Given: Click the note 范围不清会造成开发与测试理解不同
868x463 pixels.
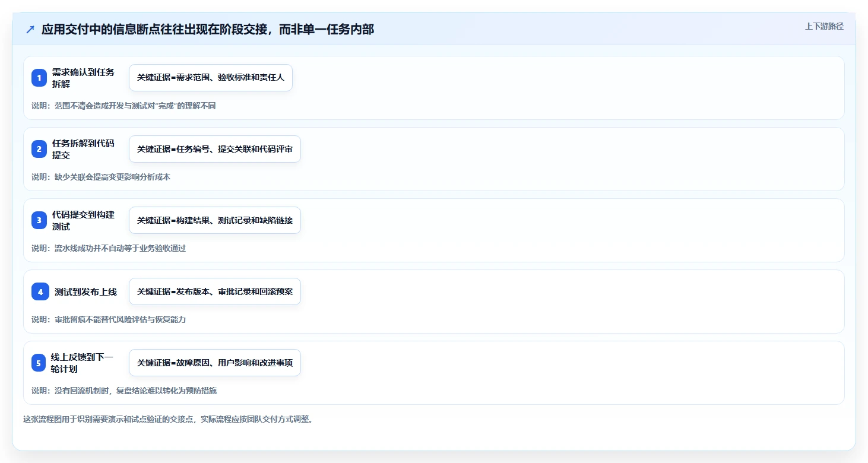Looking at the screenshot, I should (123, 106).
